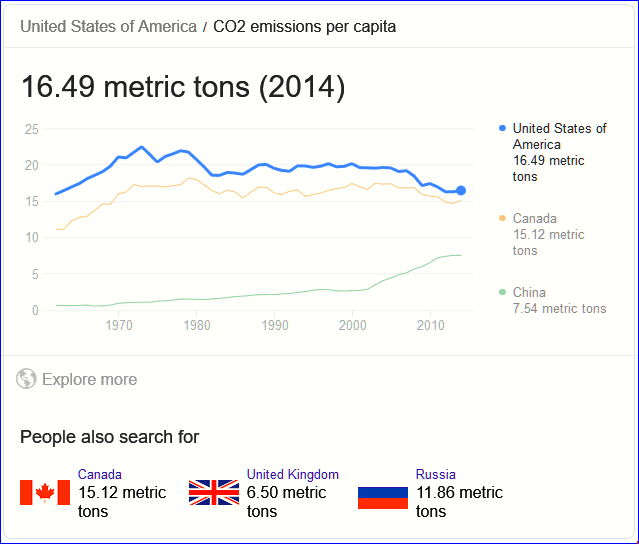639x544 pixels.
Task: Open the Canada related search link
Action: click(x=100, y=474)
